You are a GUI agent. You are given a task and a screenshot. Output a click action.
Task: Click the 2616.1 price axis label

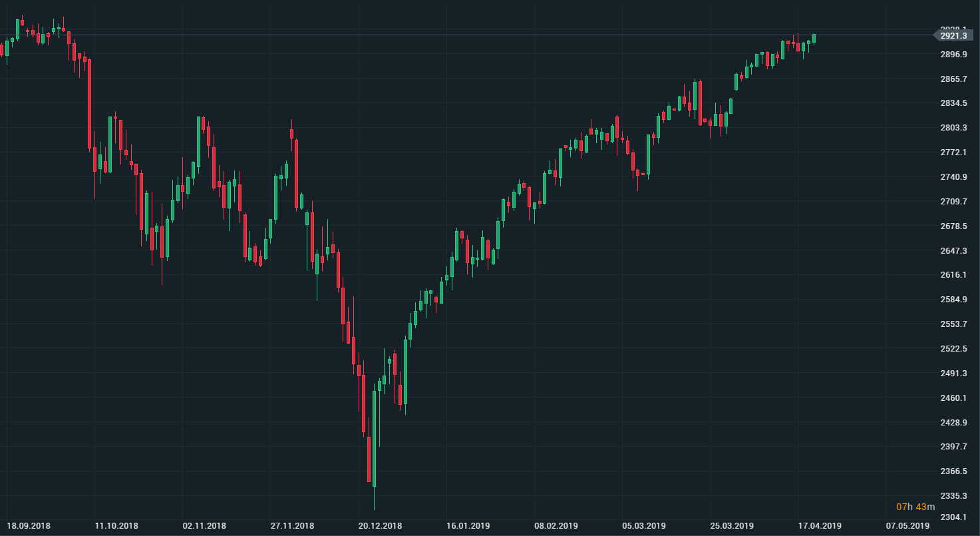[x=954, y=275]
